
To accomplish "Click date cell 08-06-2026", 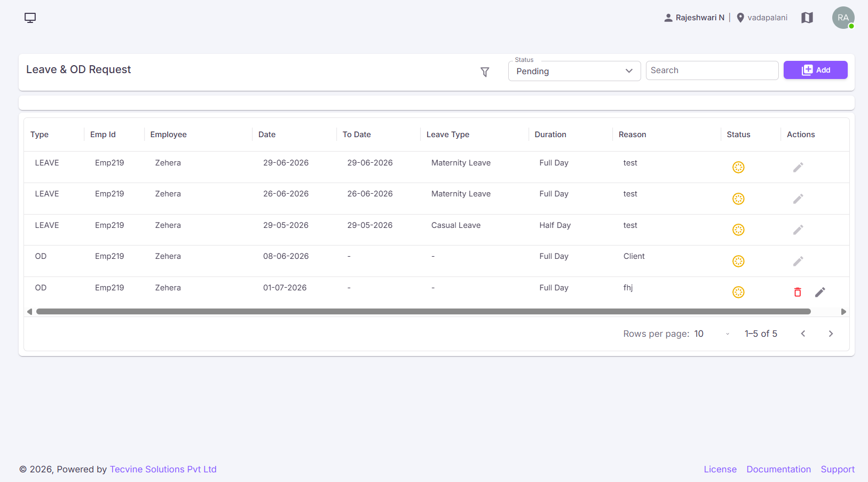I will point(286,256).
